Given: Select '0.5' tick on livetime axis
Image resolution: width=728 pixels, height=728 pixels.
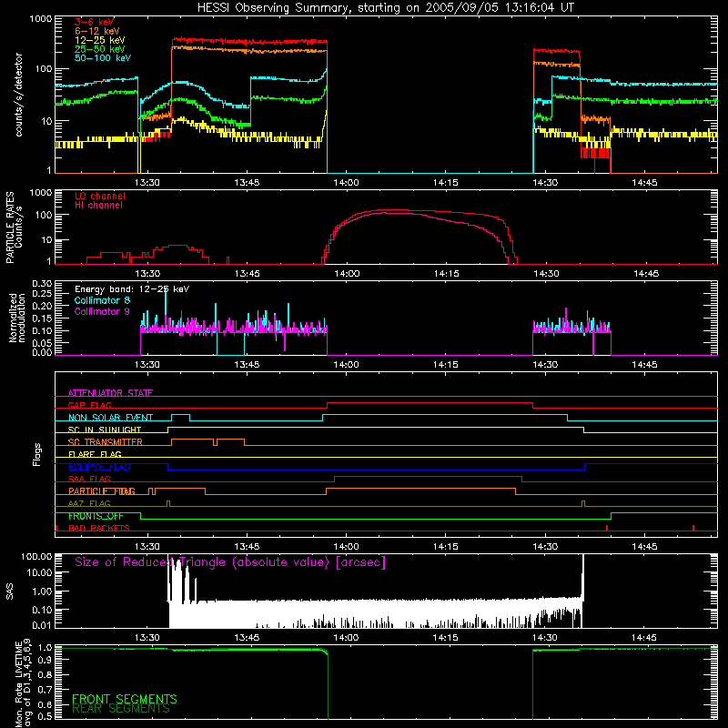Looking at the screenshot, I should click(45, 717).
